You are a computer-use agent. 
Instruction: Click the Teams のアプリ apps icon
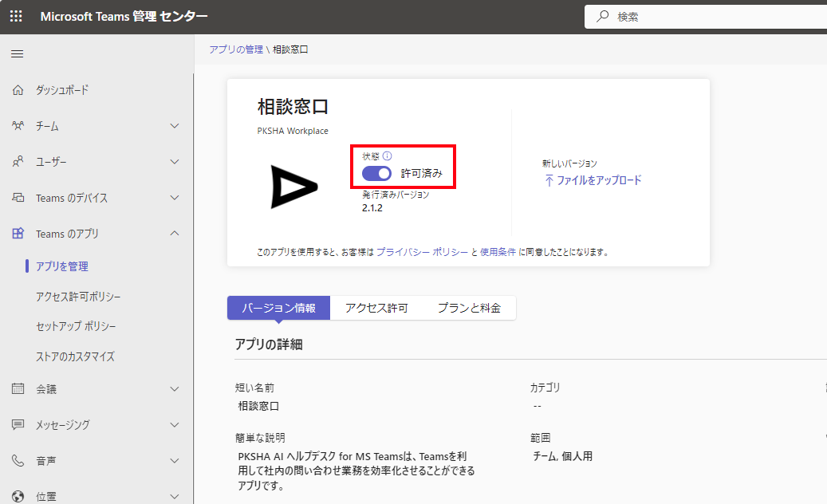pyautogui.click(x=18, y=234)
